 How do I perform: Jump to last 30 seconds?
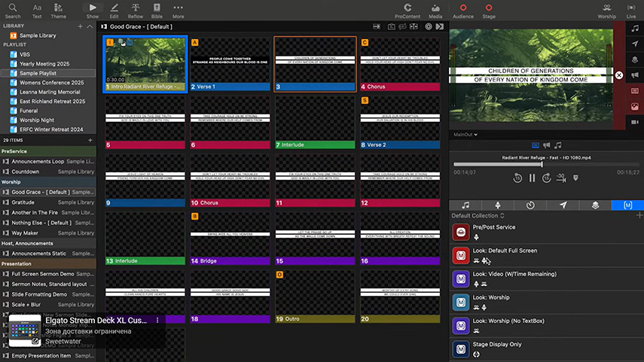(x=561, y=178)
